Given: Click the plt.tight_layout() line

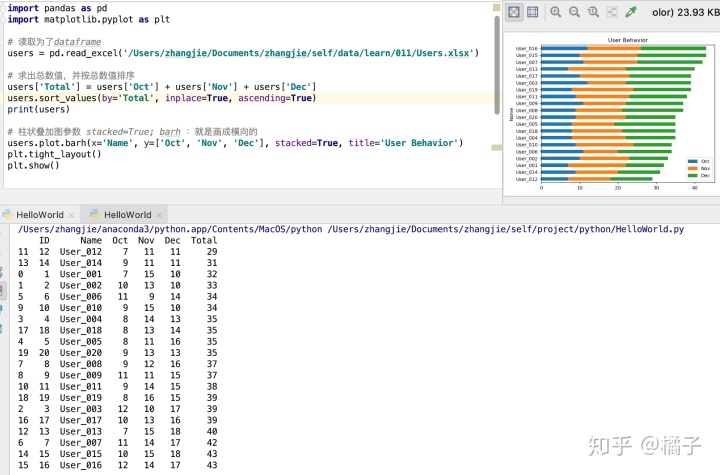Looking at the screenshot, I should click(54, 154).
